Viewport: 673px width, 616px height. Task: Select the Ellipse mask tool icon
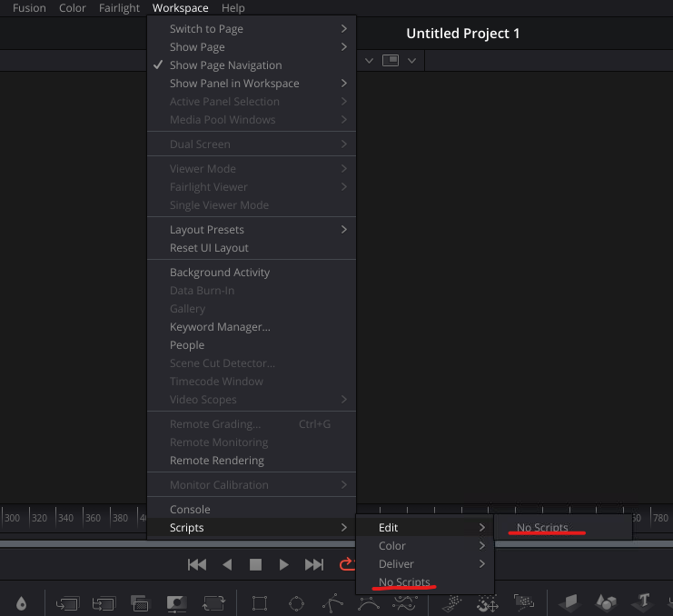pos(296,602)
